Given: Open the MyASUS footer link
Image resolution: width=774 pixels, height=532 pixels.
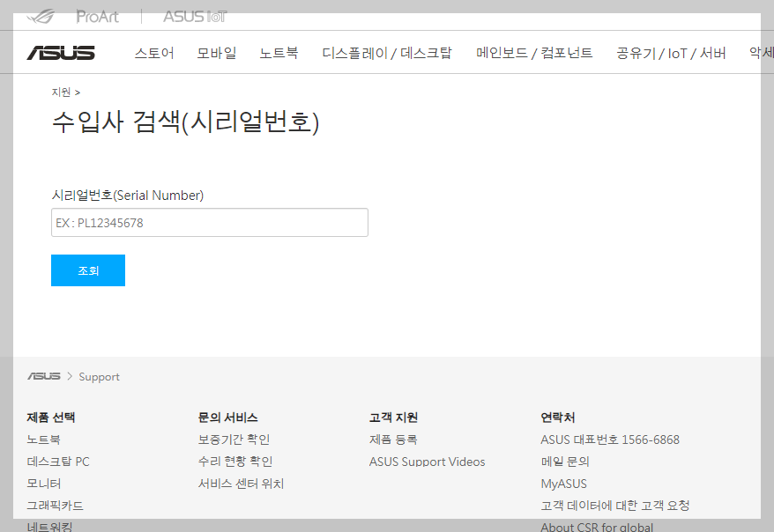Looking at the screenshot, I should click(x=563, y=484).
